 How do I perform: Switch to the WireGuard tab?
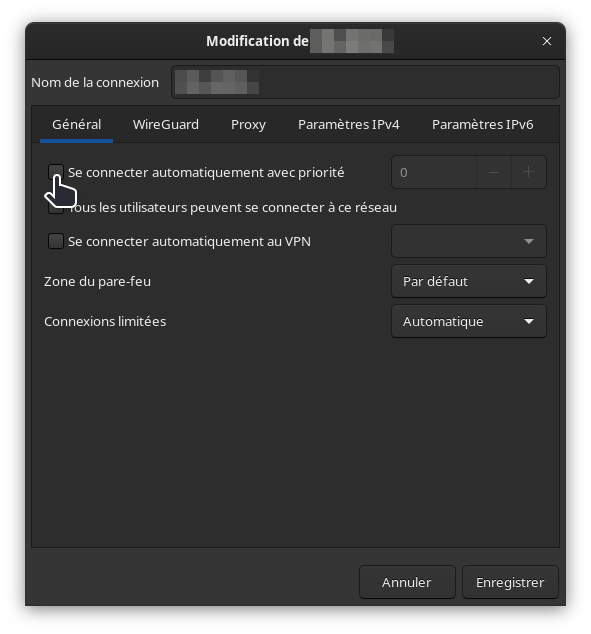click(166, 125)
